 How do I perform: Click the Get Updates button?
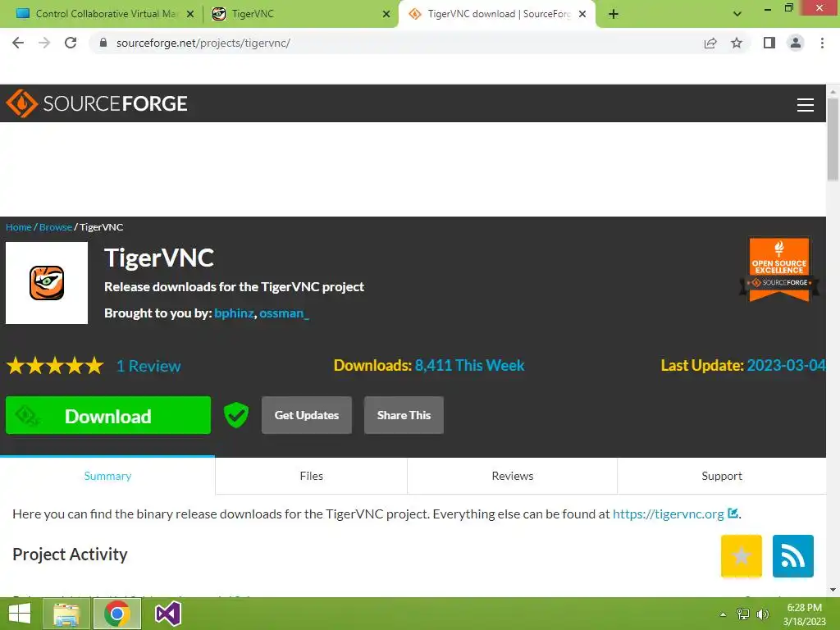point(307,415)
